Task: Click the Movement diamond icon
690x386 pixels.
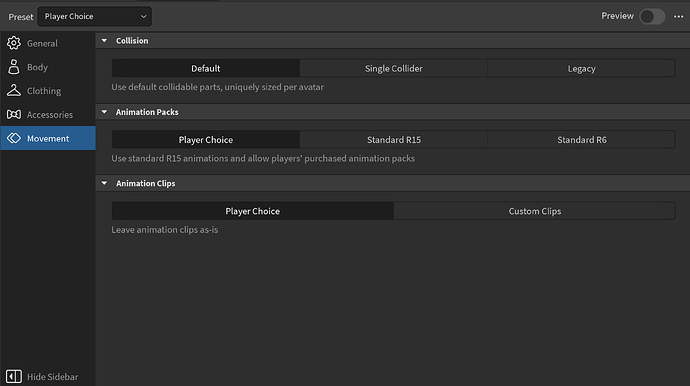Action: 14,138
